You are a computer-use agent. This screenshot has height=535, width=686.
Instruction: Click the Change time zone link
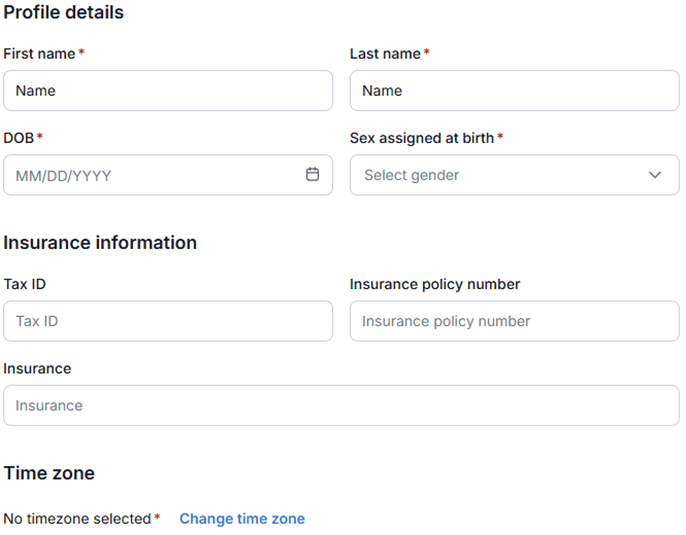click(x=242, y=518)
